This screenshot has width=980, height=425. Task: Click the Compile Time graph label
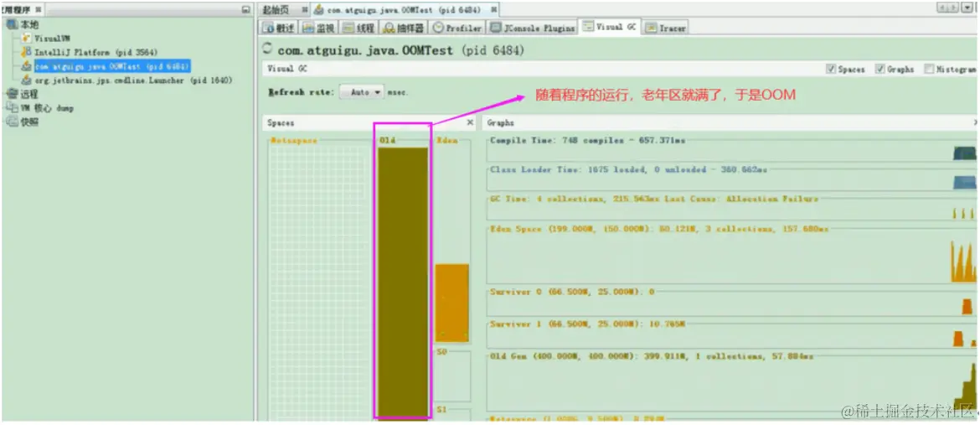(587, 141)
